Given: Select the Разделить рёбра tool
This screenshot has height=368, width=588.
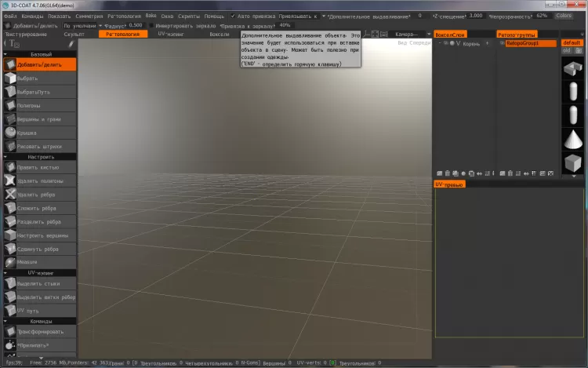Looking at the screenshot, I should pos(40,222).
